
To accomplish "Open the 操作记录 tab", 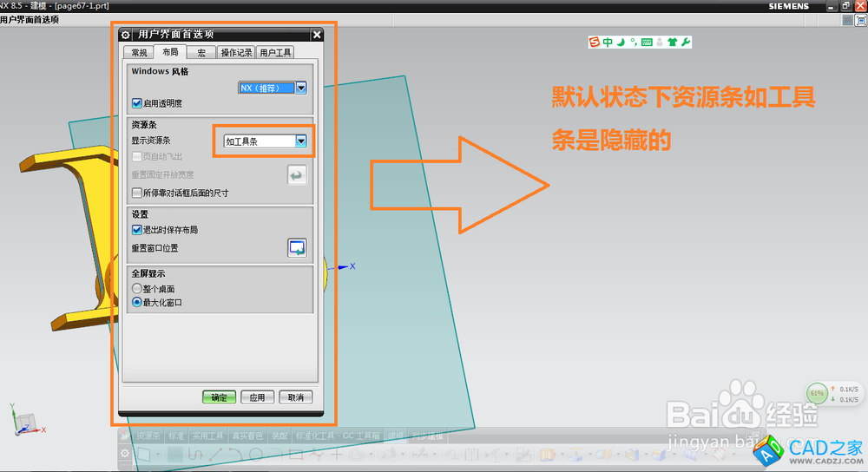I will [236, 53].
